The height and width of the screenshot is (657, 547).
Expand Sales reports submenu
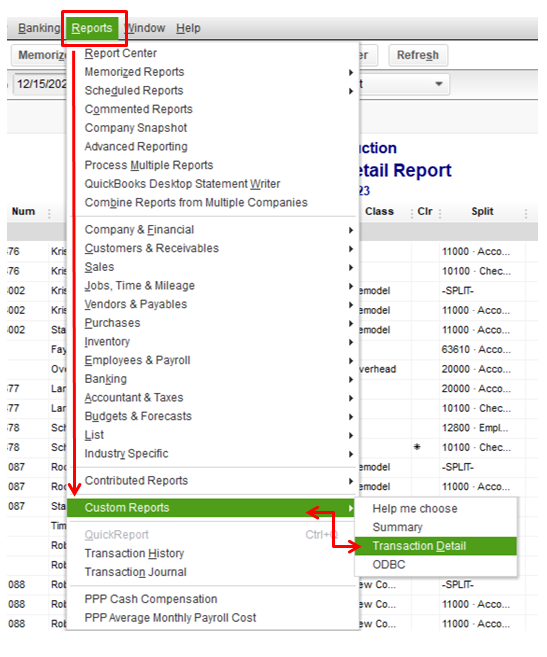(213, 267)
